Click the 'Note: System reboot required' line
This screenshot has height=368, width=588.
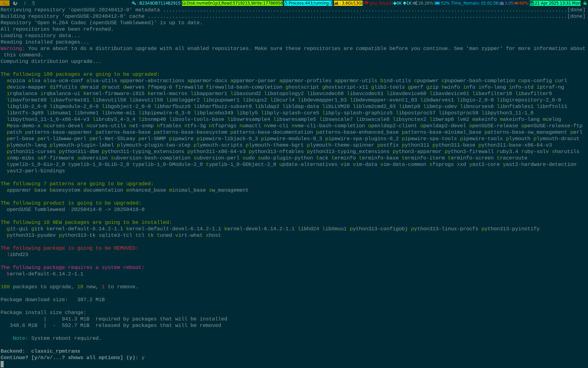(57, 338)
